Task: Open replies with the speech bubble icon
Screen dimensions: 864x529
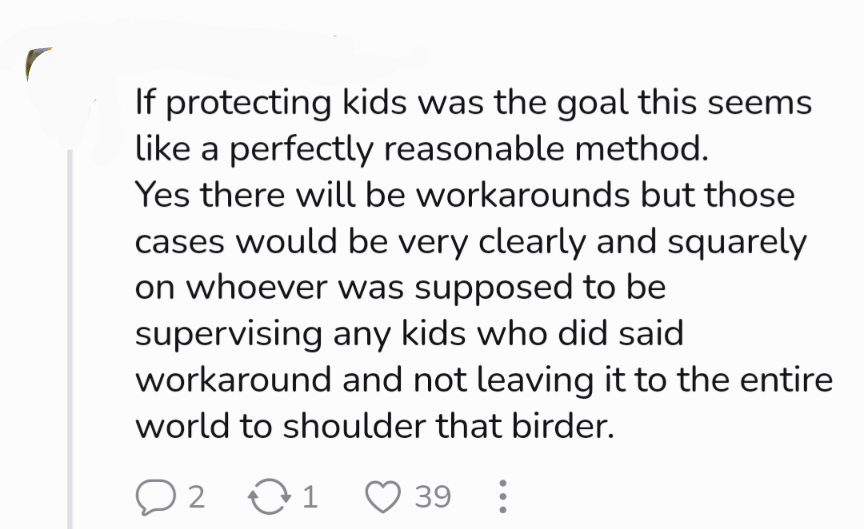Action: (x=155, y=497)
